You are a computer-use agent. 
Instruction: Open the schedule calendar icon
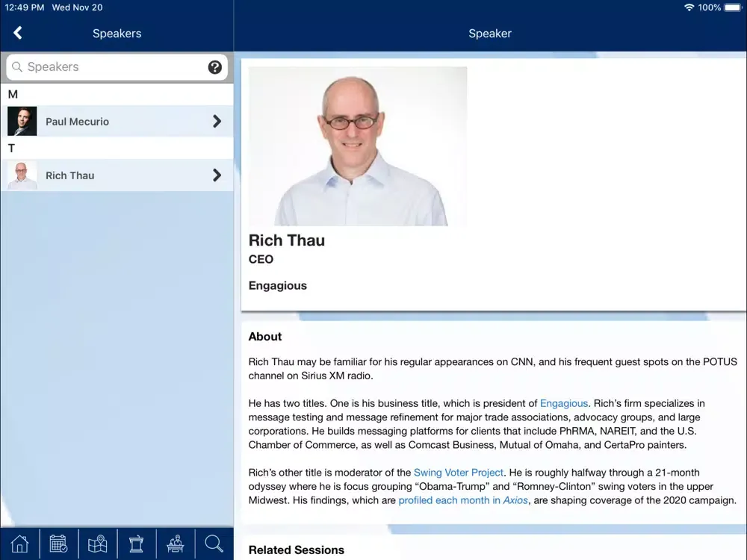click(58, 544)
